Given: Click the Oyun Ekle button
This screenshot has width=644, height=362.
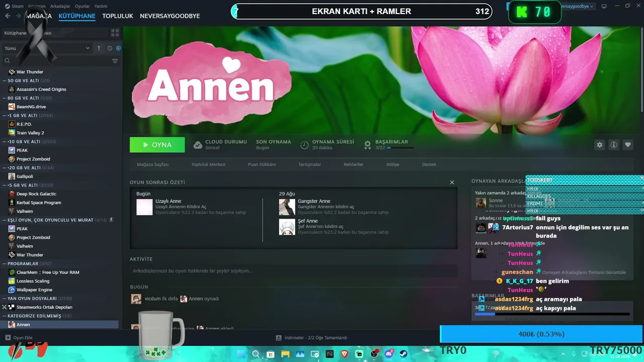Looking at the screenshot, I should [19, 338].
